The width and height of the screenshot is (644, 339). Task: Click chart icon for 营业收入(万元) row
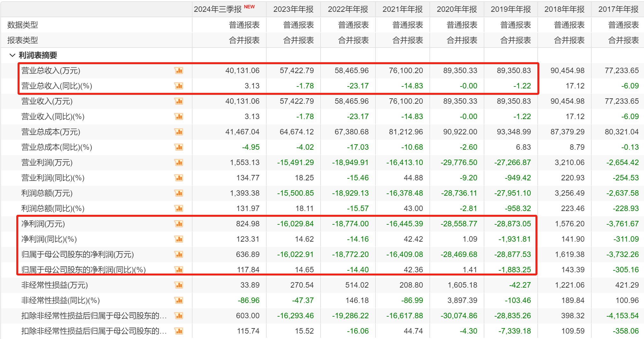[x=178, y=101]
